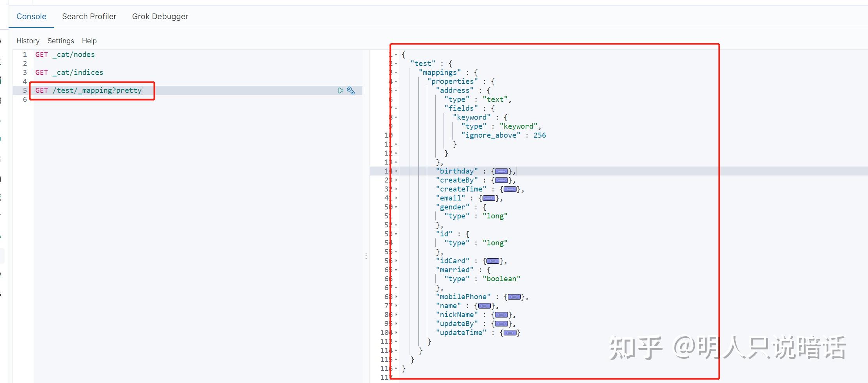Open the wrench actions menu on line 5
The width and height of the screenshot is (868, 383).
click(351, 90)
